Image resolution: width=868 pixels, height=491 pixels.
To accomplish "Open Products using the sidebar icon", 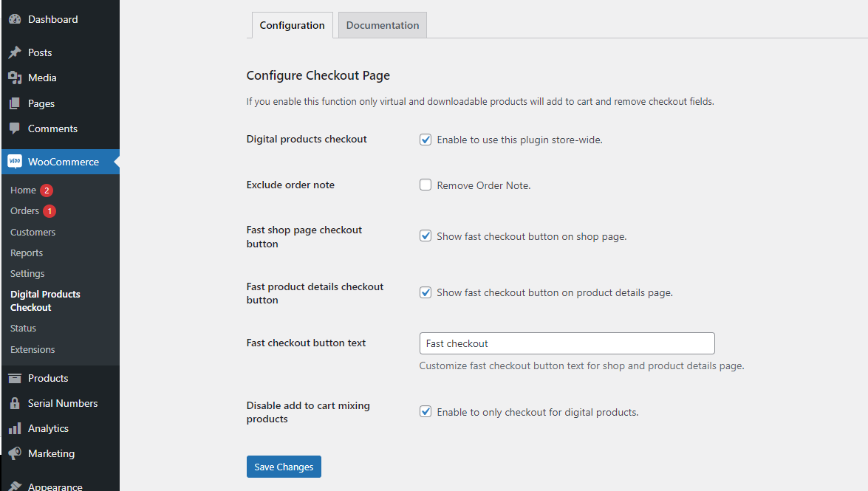I will point(16,377).
